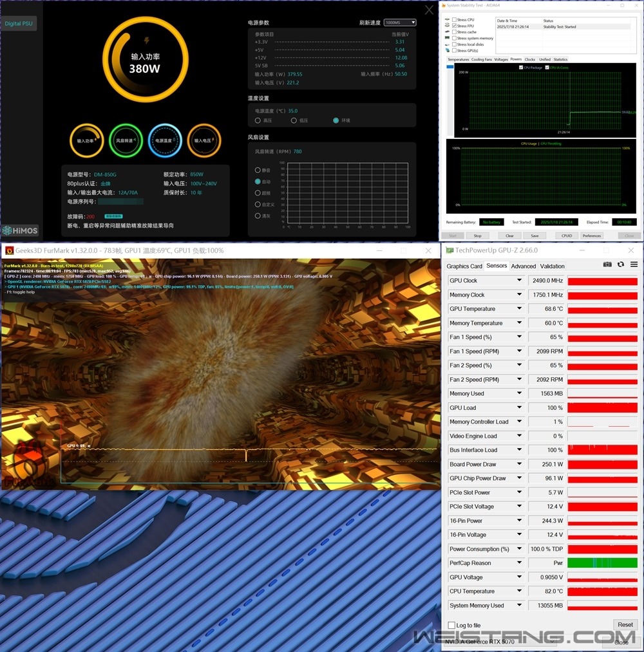Click the Save button in AIDA64
Viewport: 644px width, 652px height.
pos(535,236)
